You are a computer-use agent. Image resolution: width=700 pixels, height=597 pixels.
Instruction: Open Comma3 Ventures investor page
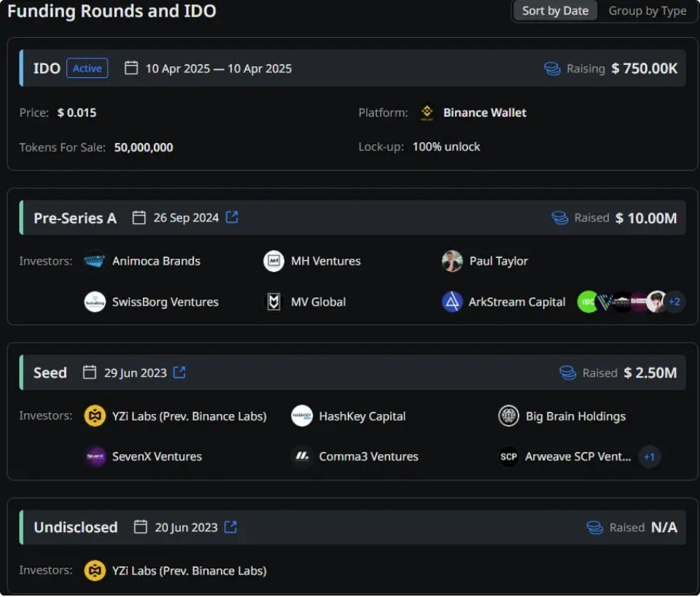click(368, 457)
